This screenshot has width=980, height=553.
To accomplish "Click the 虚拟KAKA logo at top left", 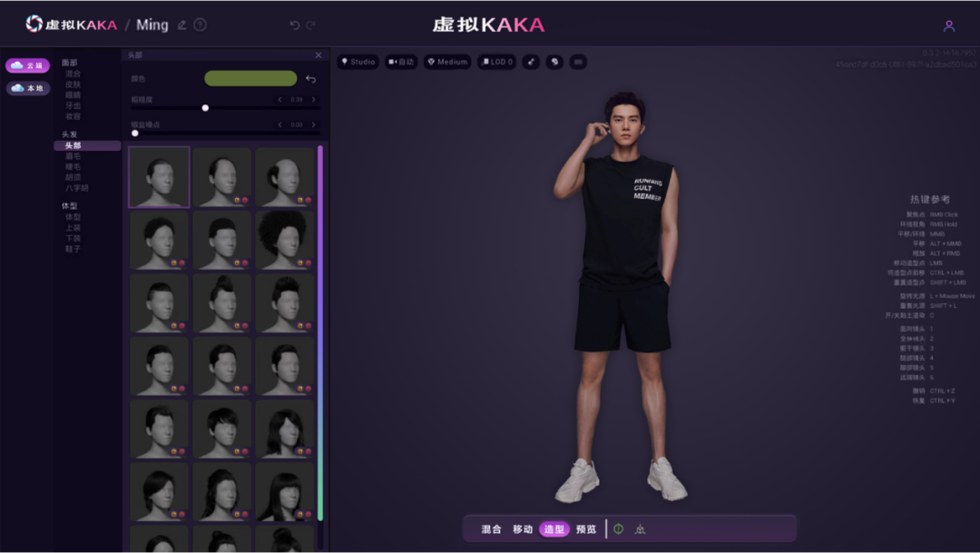I will pyautogui.click(x=72, y=25).
